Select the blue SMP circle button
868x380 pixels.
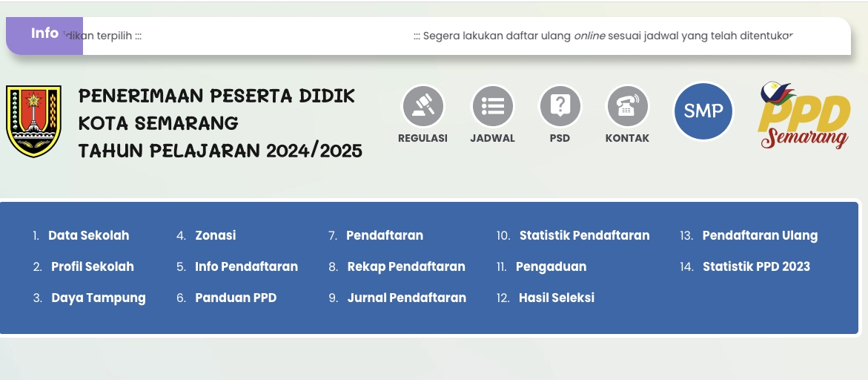[x=703, y=111]
